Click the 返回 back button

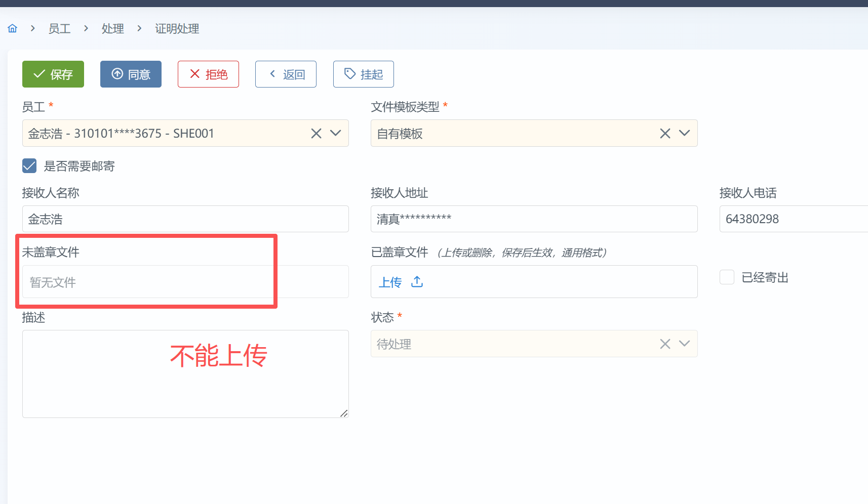click(286, 74)
